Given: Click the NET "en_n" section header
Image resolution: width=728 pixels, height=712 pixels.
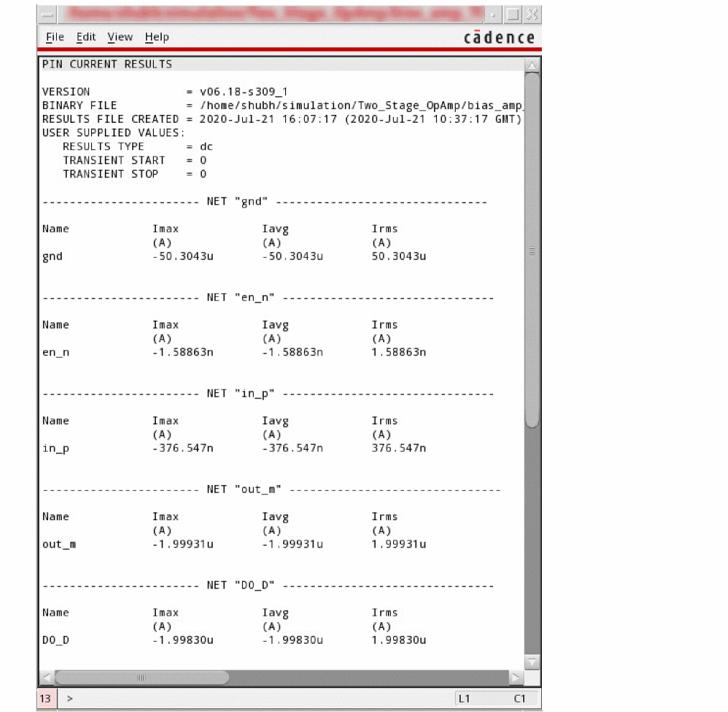Looking at the screenshot, I should click(268, 297).
